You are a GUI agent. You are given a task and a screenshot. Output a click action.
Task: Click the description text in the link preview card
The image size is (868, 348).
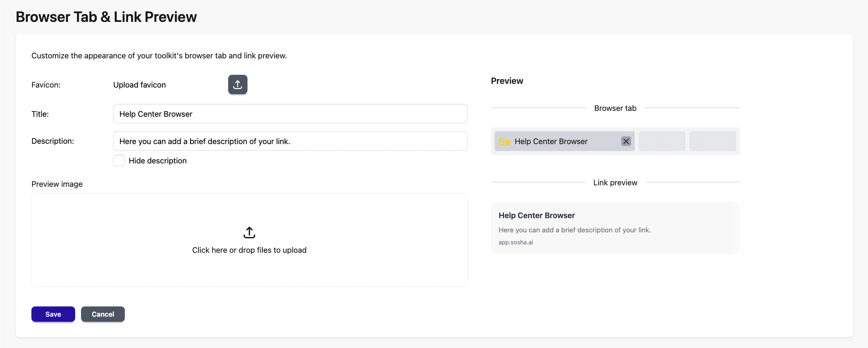point(575,230)
